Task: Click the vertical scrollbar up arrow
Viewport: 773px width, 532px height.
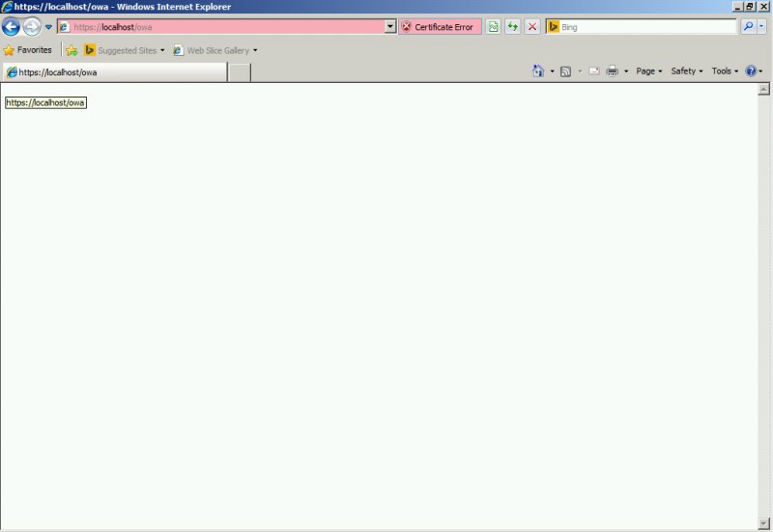Action: [x=763, y=89]
